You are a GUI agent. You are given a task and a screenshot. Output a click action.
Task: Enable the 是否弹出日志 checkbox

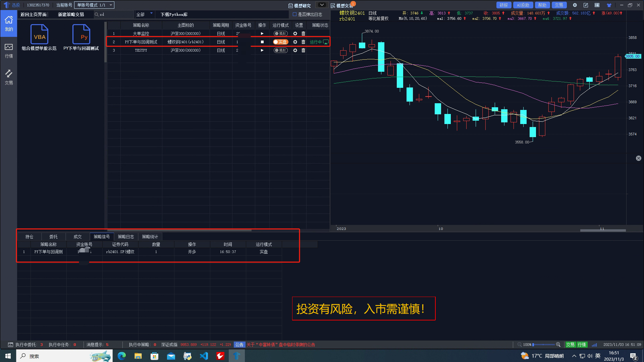pyautogui.click(x=295, y=14)
